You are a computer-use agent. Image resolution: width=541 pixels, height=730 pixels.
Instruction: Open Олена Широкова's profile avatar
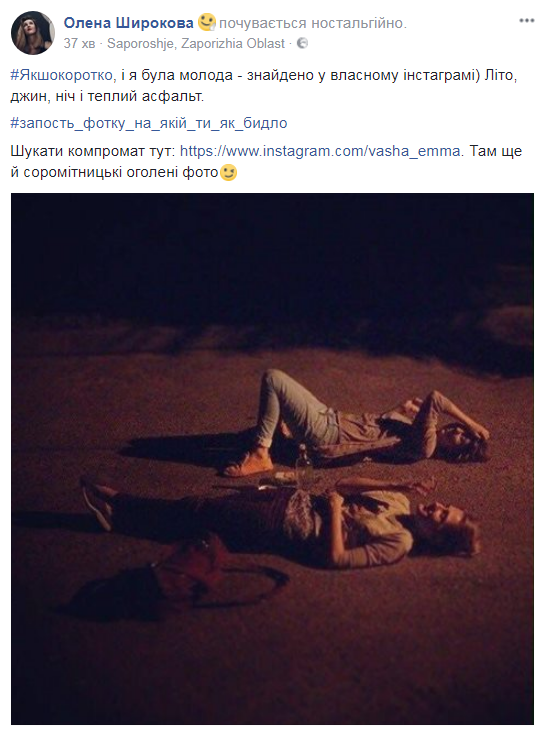pos(33,33)
